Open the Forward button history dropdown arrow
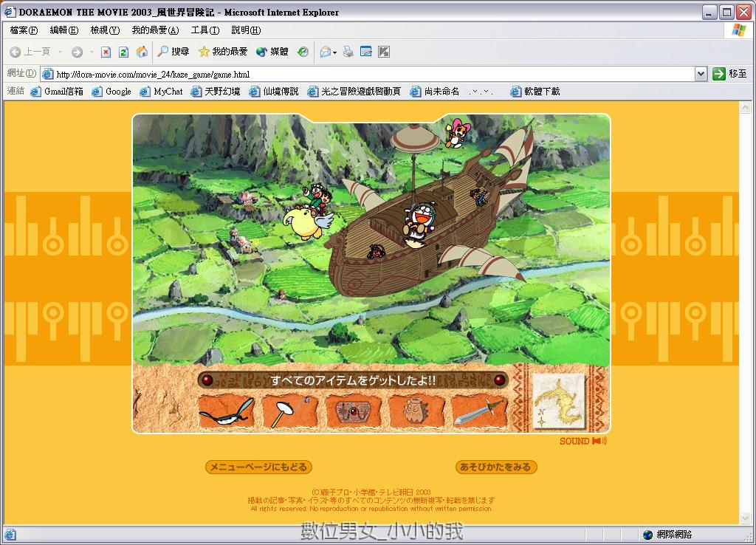This screenshot has height=545, width=756. (x=91, y=52)
